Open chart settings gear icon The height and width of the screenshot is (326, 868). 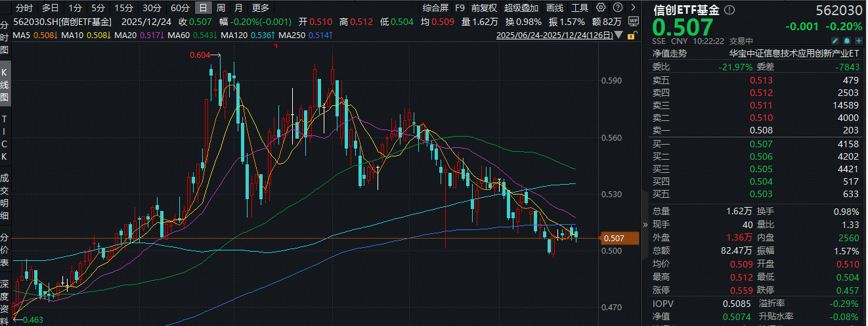tap(601, 8)
